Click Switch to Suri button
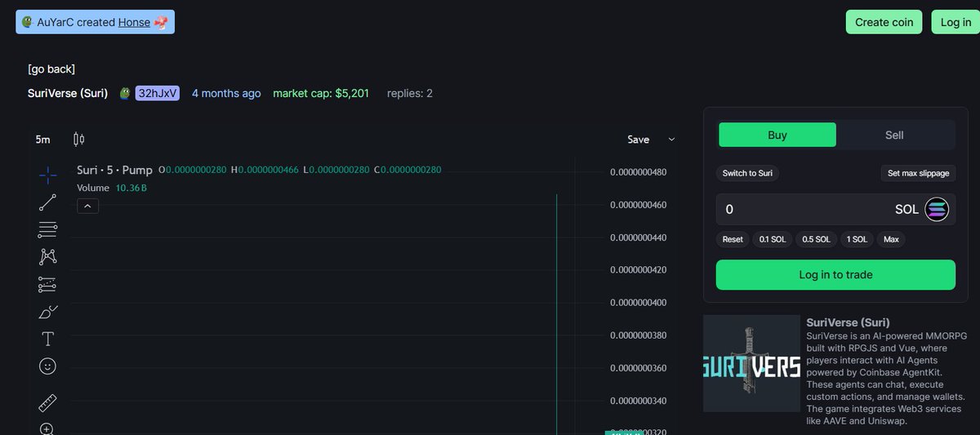The width and height of the screenshot is (980, 435). 747,173
